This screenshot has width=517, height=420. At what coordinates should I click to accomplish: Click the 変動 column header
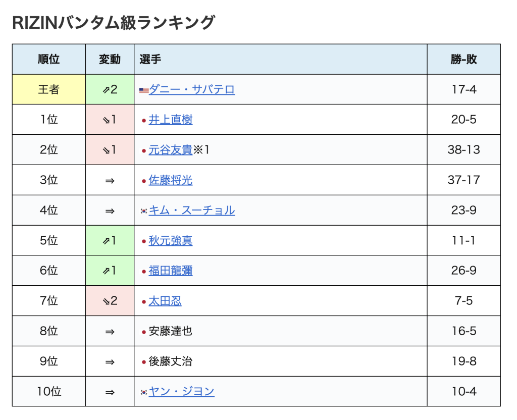pos(110,60)
